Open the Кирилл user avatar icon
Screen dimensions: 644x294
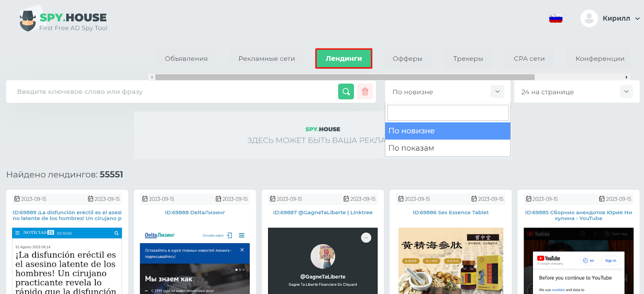click(x=589, y=19)
